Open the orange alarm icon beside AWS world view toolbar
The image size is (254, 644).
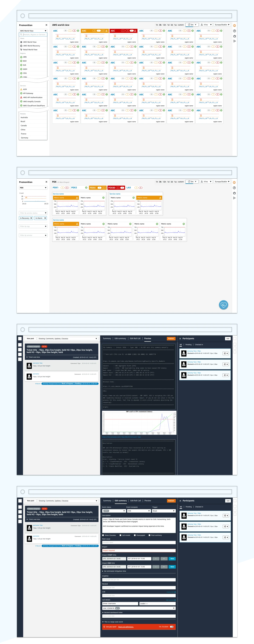click(x=234, y=26)
